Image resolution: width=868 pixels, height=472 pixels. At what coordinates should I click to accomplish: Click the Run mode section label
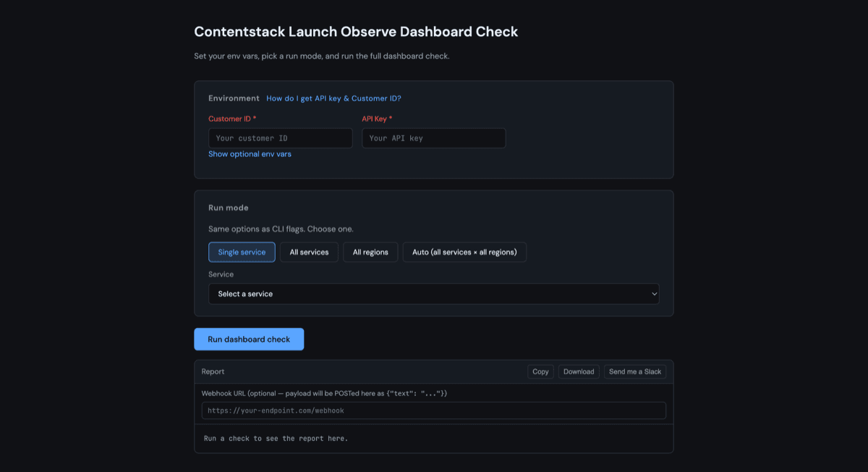(x=229, y=208)
